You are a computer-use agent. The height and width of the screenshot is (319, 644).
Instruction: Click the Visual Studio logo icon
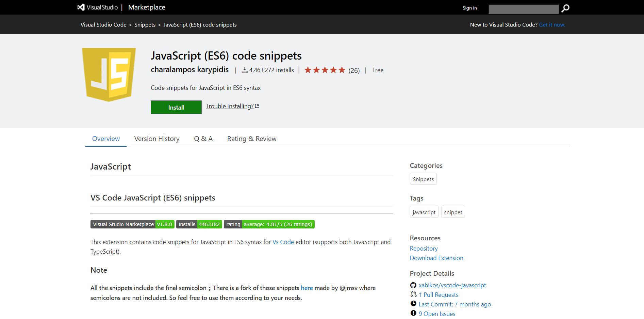click(x=81, y=7)
